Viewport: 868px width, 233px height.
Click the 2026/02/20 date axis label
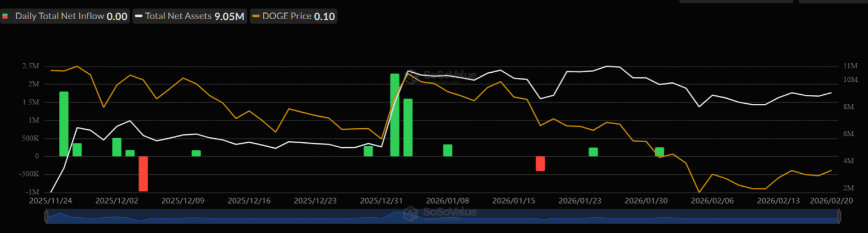pyautogui.click(x=831, y=200)
